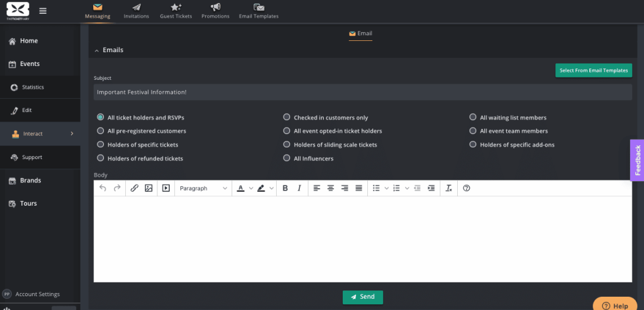The height and width of the screenshot is (310, 644).
Task: Apply text color with the A icon
Action: tap(241, 188)
